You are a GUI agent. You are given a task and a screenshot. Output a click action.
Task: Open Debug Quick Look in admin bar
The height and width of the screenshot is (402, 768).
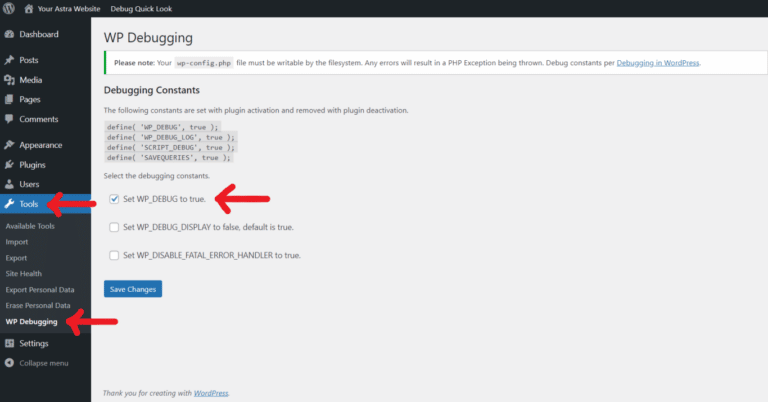pos(141,9)
